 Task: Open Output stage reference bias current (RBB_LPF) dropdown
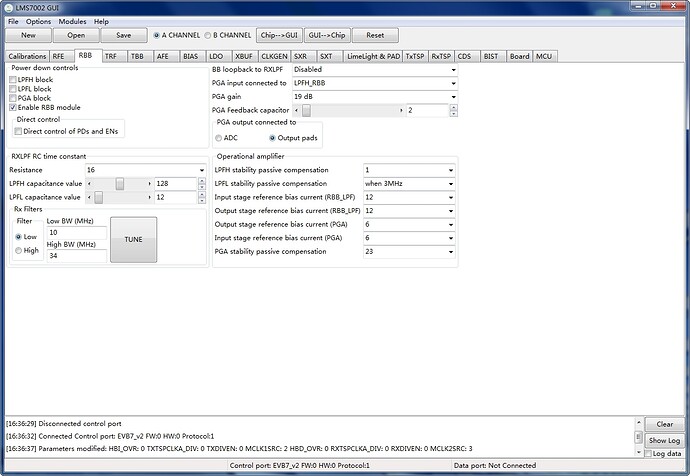(409, 211)
